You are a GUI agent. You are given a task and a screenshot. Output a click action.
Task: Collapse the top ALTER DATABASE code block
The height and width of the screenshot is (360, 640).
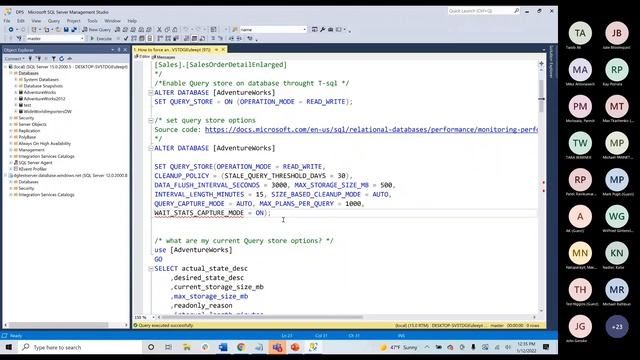pos(150,93)
